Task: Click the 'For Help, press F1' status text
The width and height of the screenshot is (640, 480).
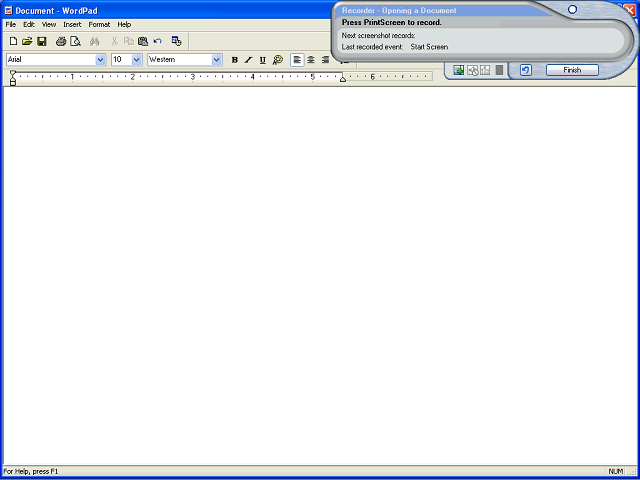Action: [31, 471]
